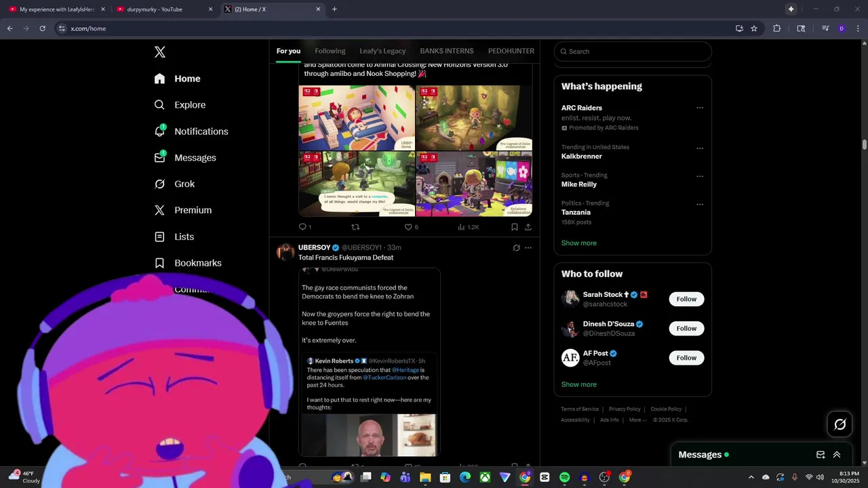Show more trends under What's happening
The image size is (868, 488).
(579, 243)
